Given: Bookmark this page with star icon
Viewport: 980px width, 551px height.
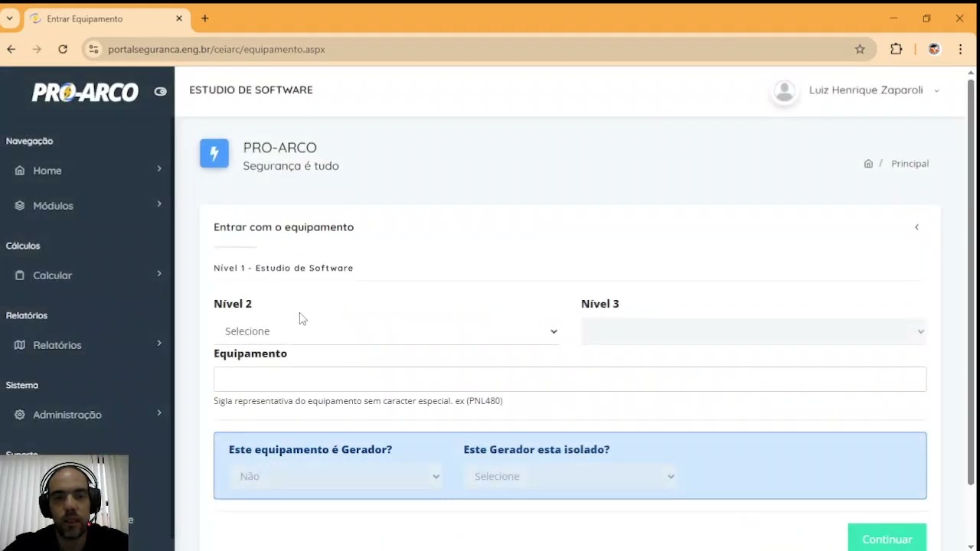Looking at the screenshot, I should coord(860,49).
